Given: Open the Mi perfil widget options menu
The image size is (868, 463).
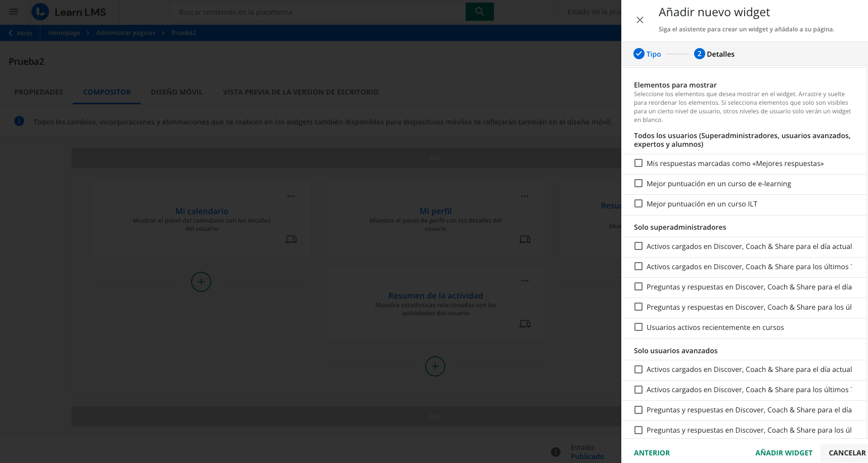Looking at the screenshot, I should (525, 196).
